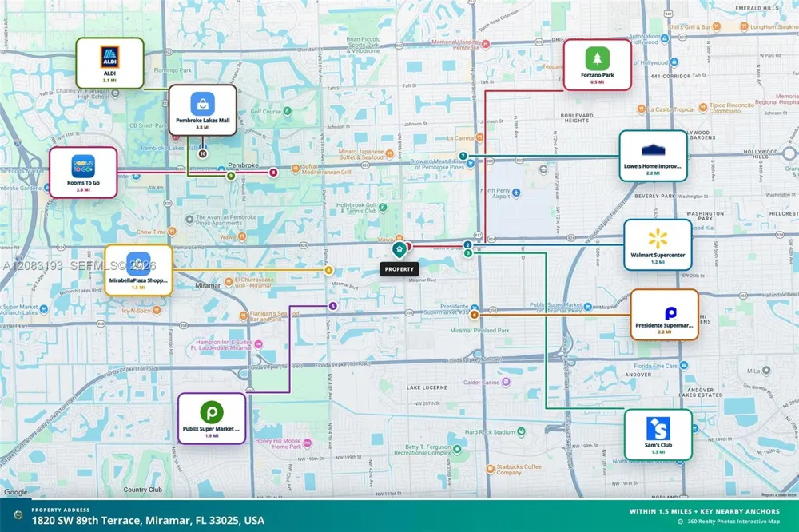Screen dimensions: 799x532
Task: Click the Chow Time restaurant pin
Action: click(173, 232)
